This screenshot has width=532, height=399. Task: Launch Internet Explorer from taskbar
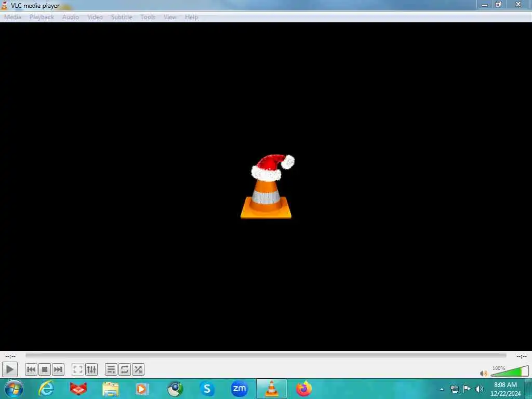[46, 389]
